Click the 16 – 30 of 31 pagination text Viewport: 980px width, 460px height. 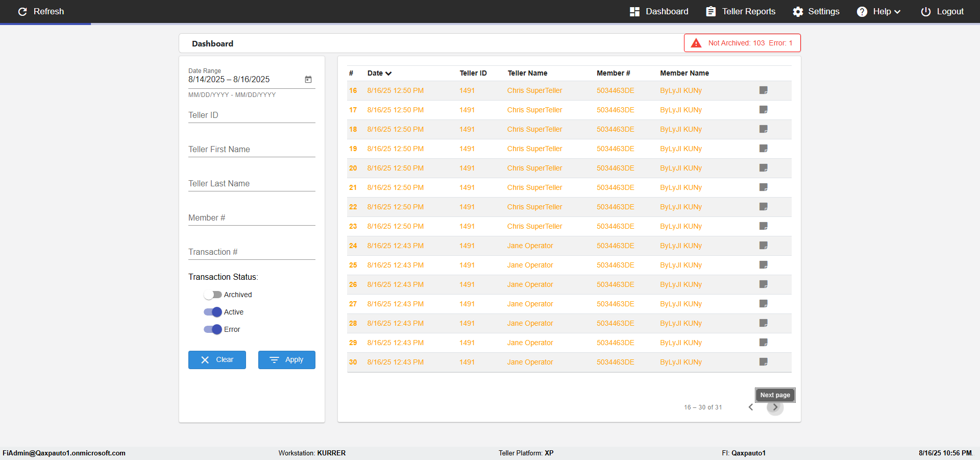pyautogui.click(x=703, y=407)
